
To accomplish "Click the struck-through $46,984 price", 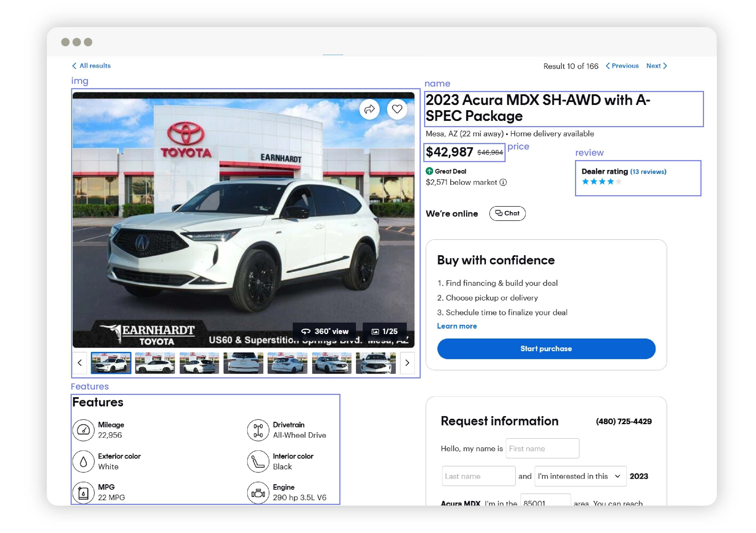I will coord(490,153).
